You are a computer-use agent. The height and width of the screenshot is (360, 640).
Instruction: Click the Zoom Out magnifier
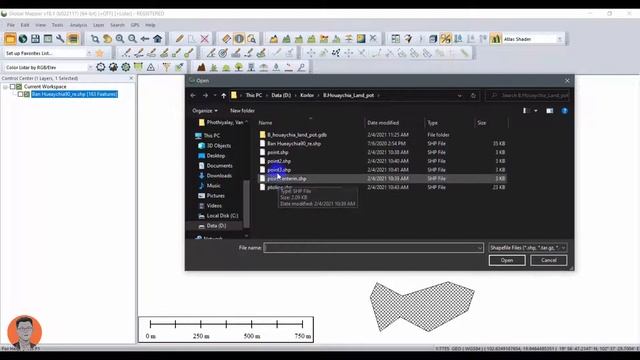tap(132, 39)
